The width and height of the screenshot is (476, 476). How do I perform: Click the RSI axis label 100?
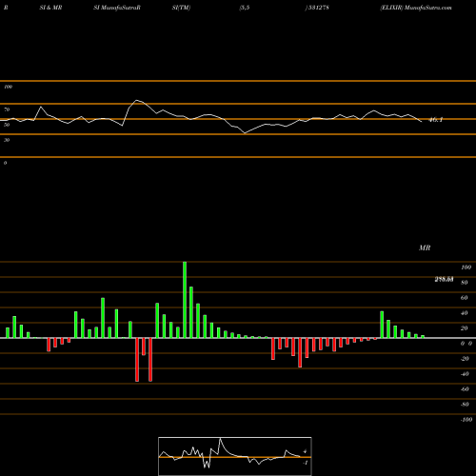tap(9, 87)
